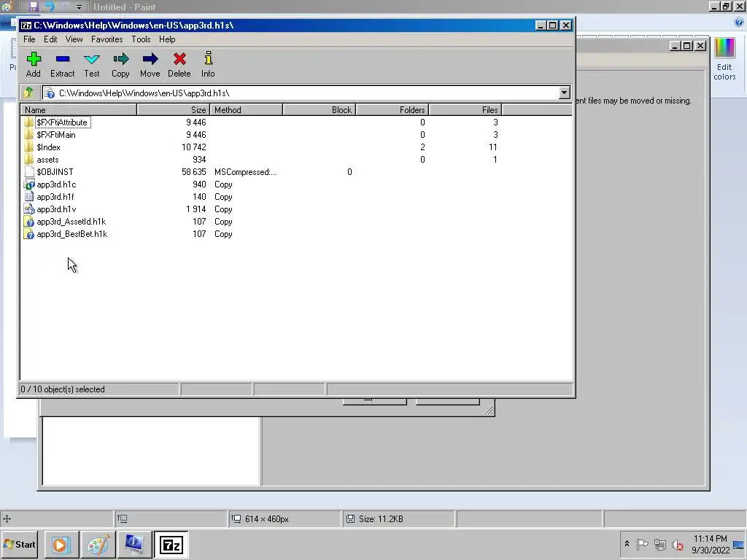747x560 pixels.
Task: Switch to 7-Zip taskbar button
Action: pos(171,544)
